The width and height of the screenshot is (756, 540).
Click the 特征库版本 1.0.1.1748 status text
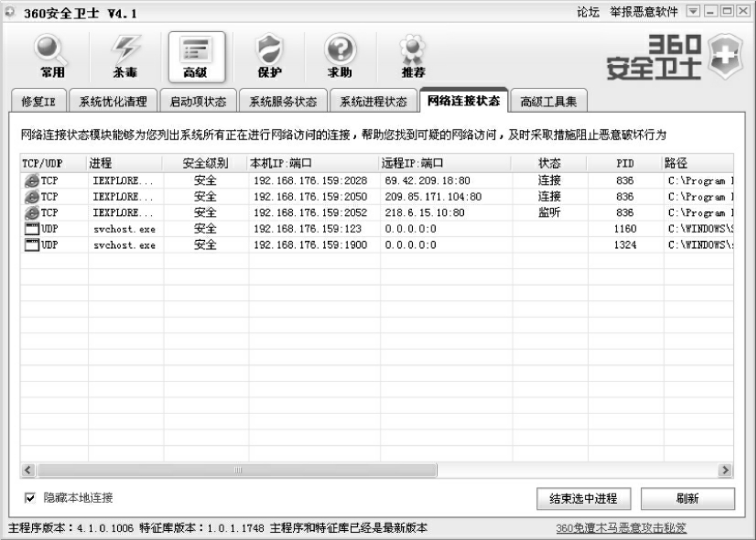(x=202, y=528)
